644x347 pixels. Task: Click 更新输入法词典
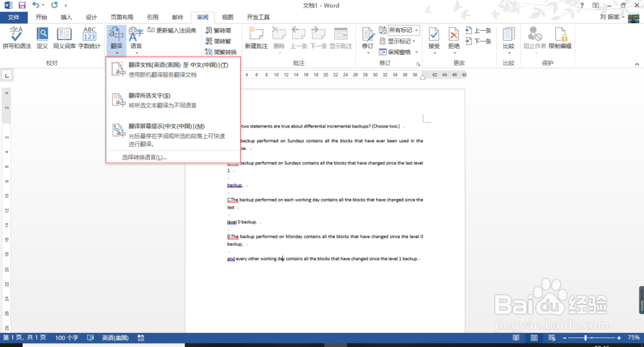[172, 30]
